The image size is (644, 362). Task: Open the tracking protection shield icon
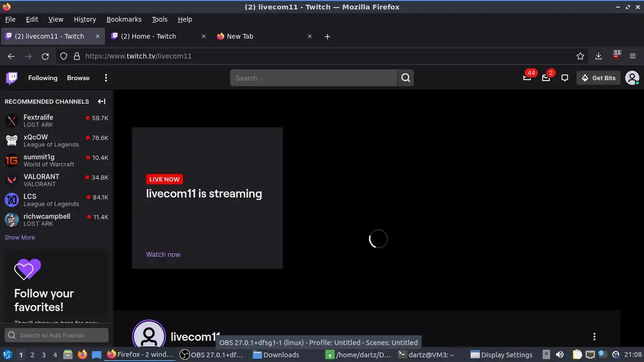(x=64, y=56)
